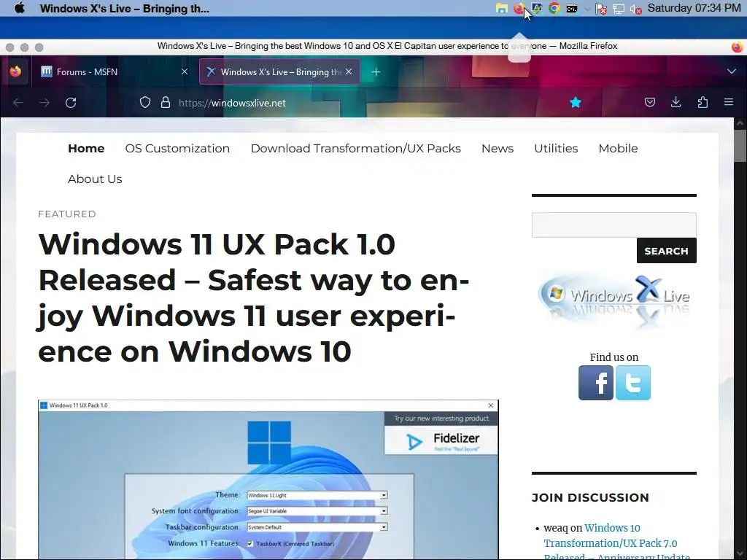Open the Apple menu icon
The height and width of the screenshot is (560, 747).
[x=20, y=8]
